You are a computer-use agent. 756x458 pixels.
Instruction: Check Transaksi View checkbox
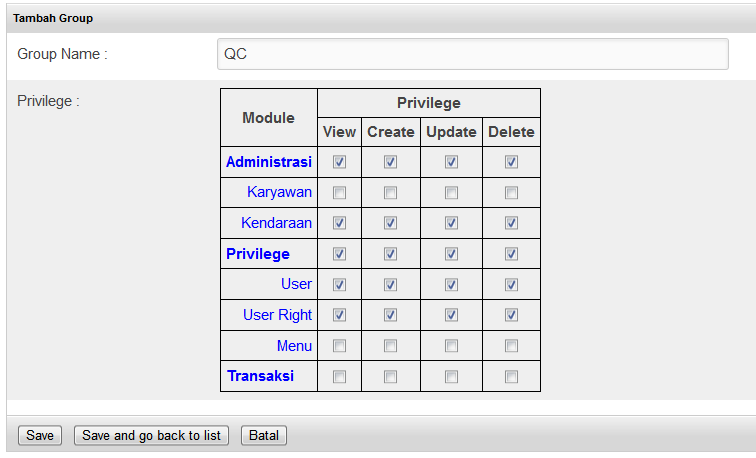pyautogui.click(x=339, y=377)
